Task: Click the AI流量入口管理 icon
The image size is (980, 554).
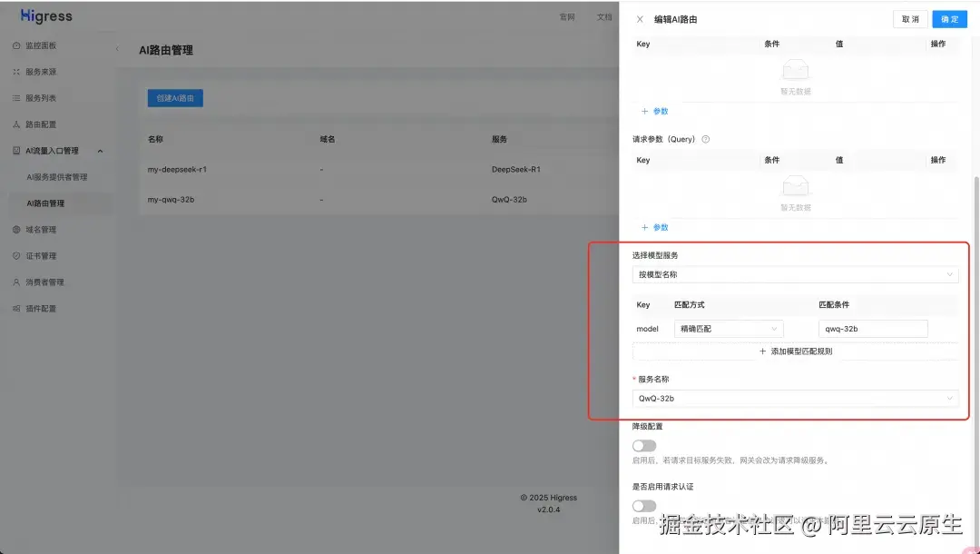Action: (16, 151)
